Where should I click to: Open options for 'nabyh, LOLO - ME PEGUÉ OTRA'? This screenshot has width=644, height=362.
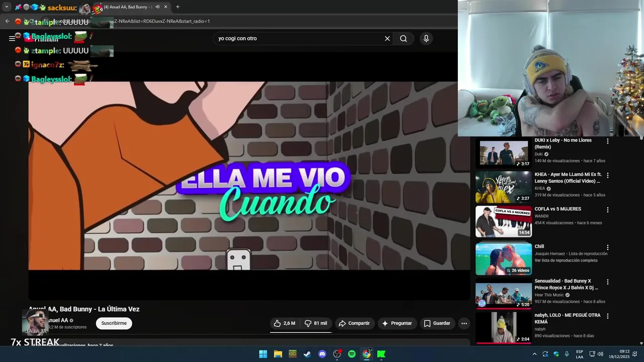pyautogui.click(x=607, y=316)
